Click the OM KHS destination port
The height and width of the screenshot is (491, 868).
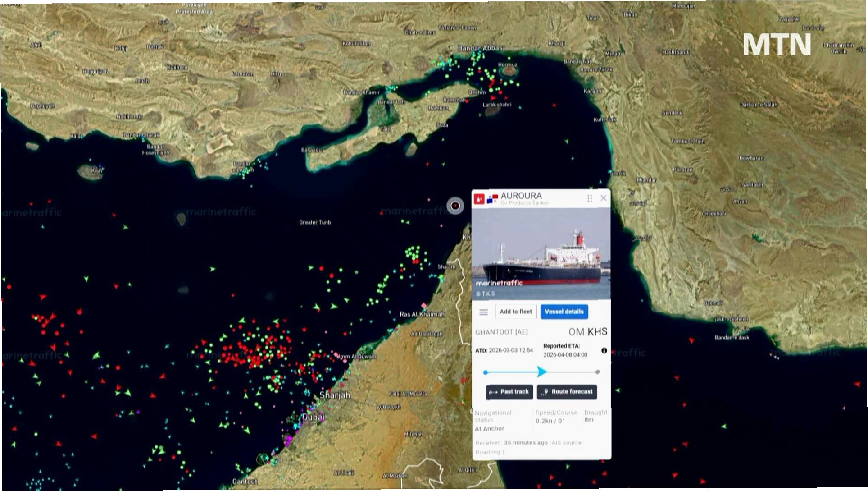(588, 332)
